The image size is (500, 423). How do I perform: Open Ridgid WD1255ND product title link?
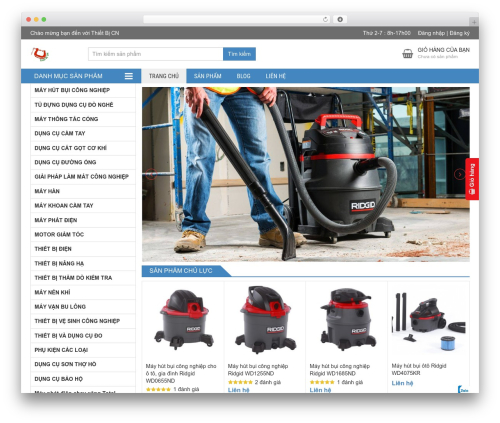coord(258,370)
